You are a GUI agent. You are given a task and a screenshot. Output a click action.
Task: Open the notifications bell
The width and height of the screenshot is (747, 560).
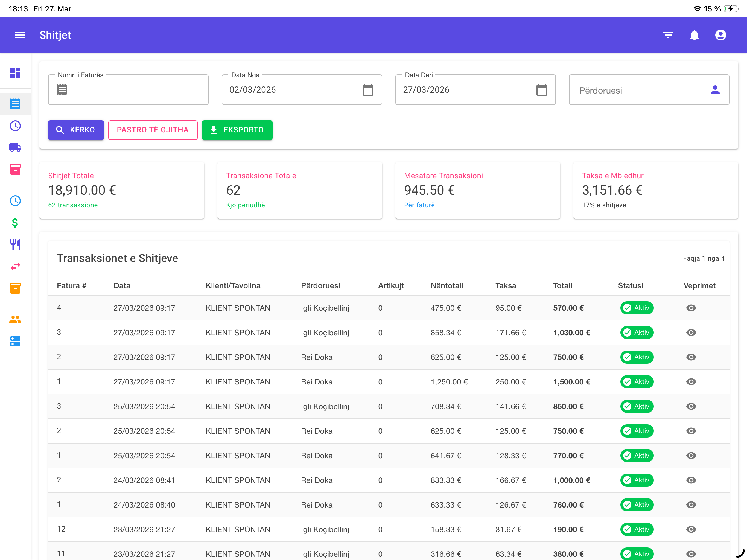(x=694, y=35)
